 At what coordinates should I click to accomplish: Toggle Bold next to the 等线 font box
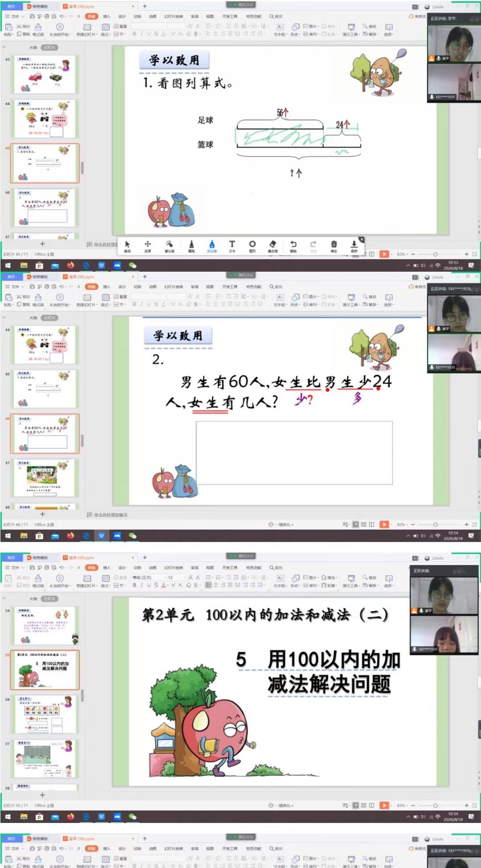pyautogui.click(x=134, y=585)
